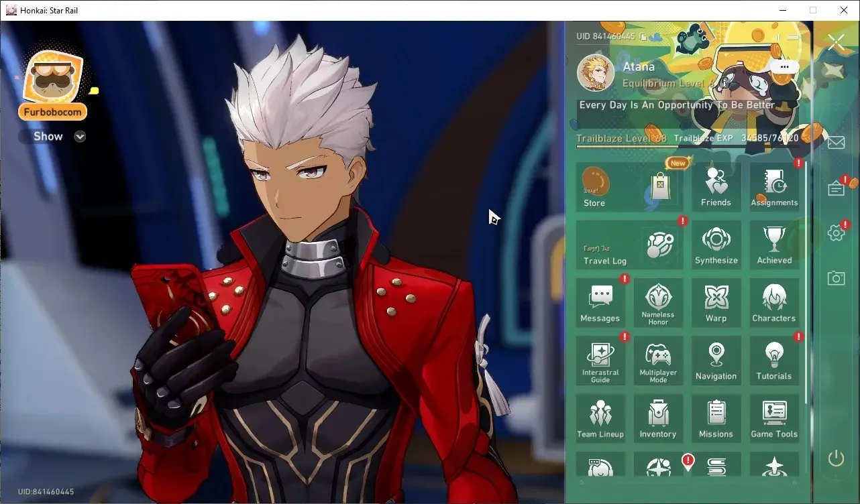Copy the UID using the copy icon
This screenshot has height=504, width=860.
[643, 37]
